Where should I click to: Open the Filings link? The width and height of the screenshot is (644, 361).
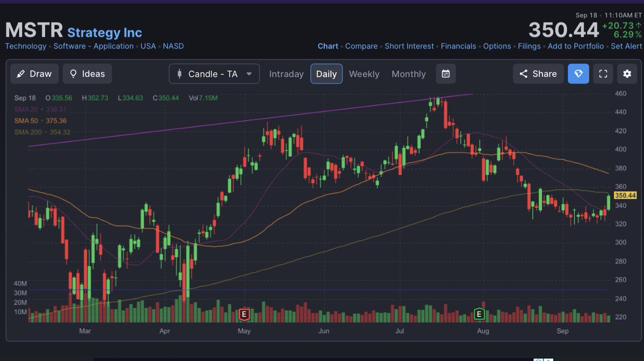529,46
